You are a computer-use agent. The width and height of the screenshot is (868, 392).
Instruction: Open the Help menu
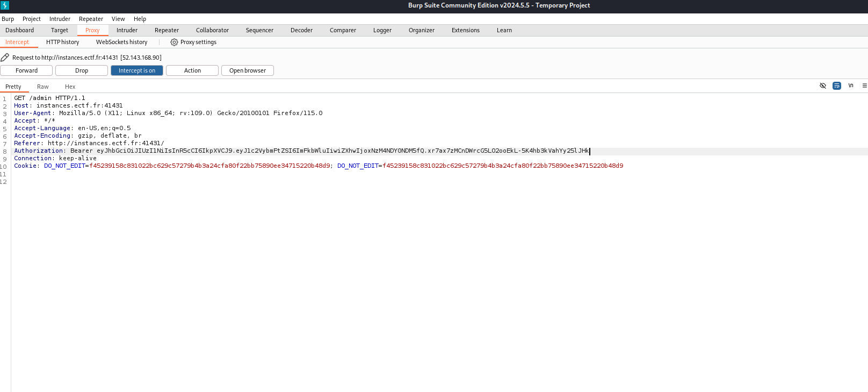tap(140, 19)
